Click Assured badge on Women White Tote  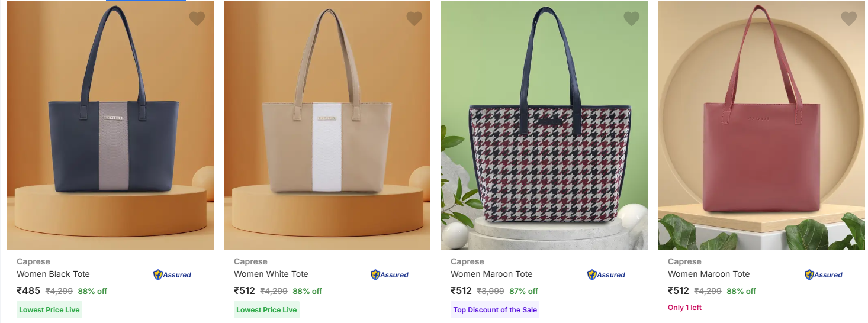390,274
